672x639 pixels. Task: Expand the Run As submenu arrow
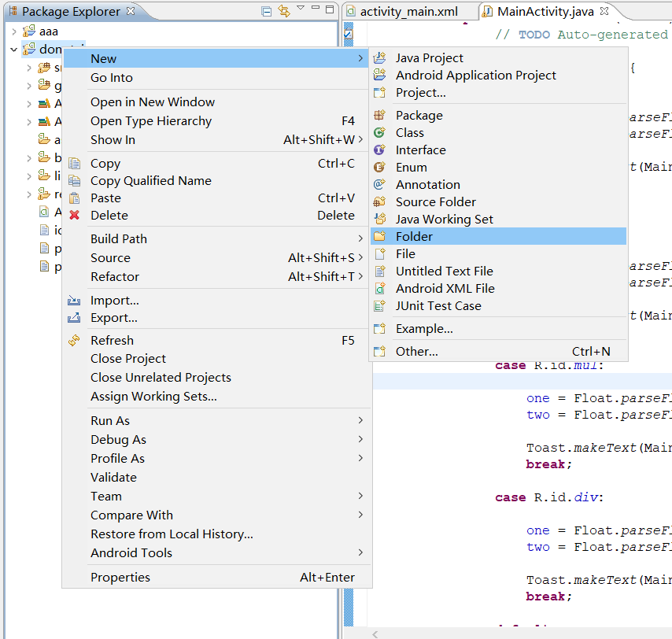click(360, 420)
